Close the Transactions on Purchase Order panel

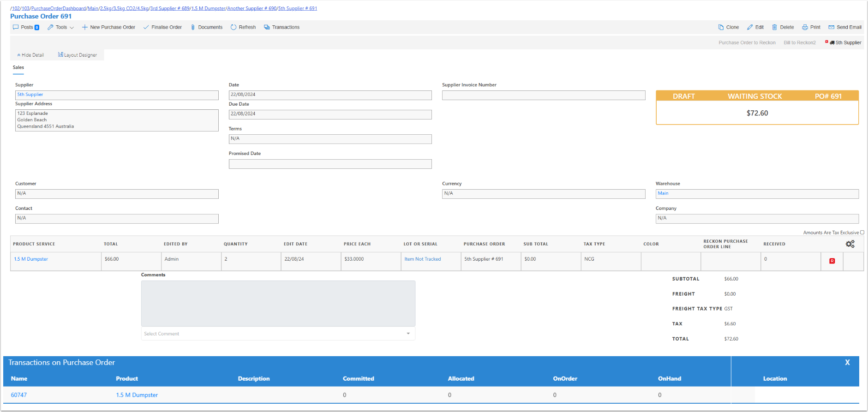pyautogui.click(x=847, y=363)
